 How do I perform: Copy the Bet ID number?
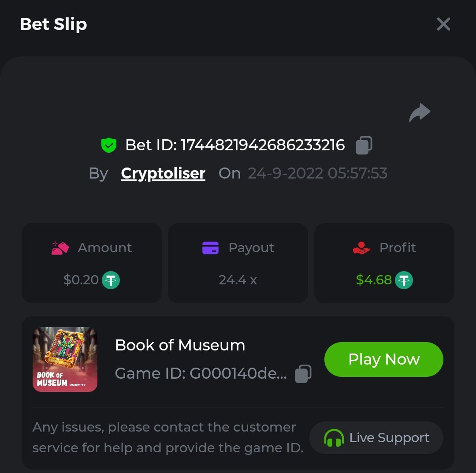click(364, 145)
